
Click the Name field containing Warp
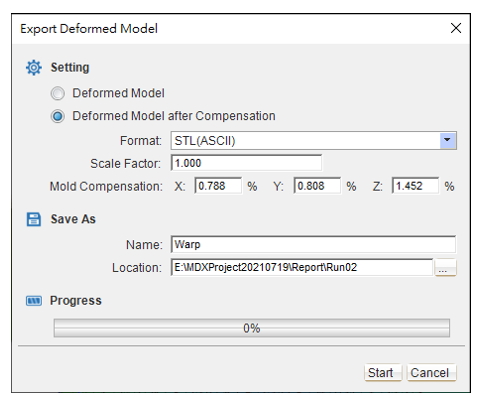[x=313, y=244]
